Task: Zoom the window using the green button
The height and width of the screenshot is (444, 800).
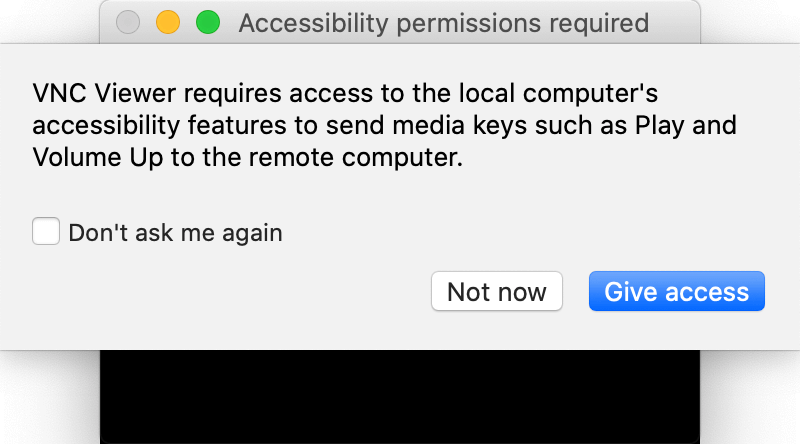Action: point(208,22)
